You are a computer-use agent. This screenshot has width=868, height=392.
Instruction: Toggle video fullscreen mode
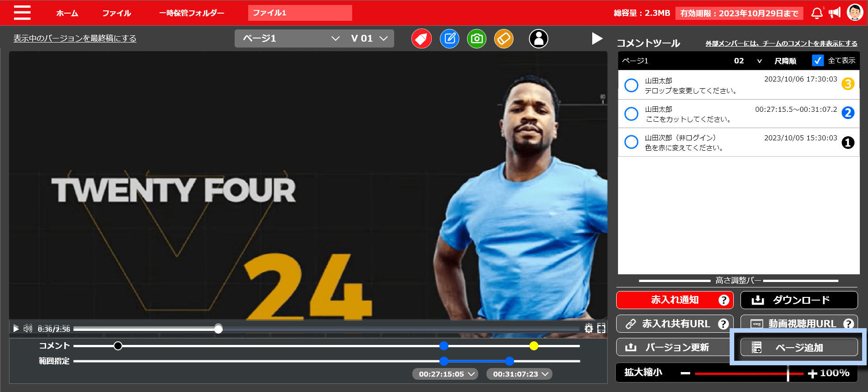(601, 329)
